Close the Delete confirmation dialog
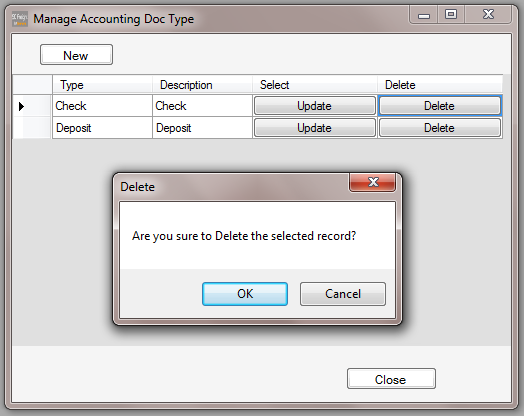 click(373, 182)
